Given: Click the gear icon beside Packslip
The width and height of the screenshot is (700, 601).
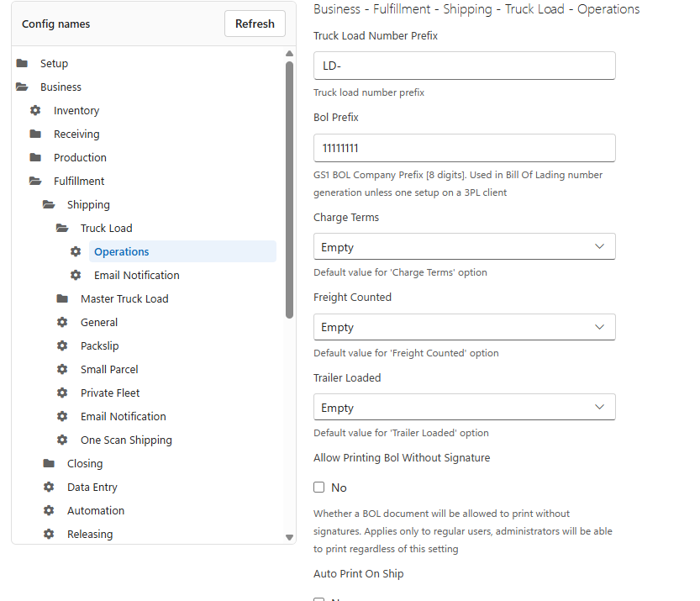Looking at the screenshot, I should [62, 346].
